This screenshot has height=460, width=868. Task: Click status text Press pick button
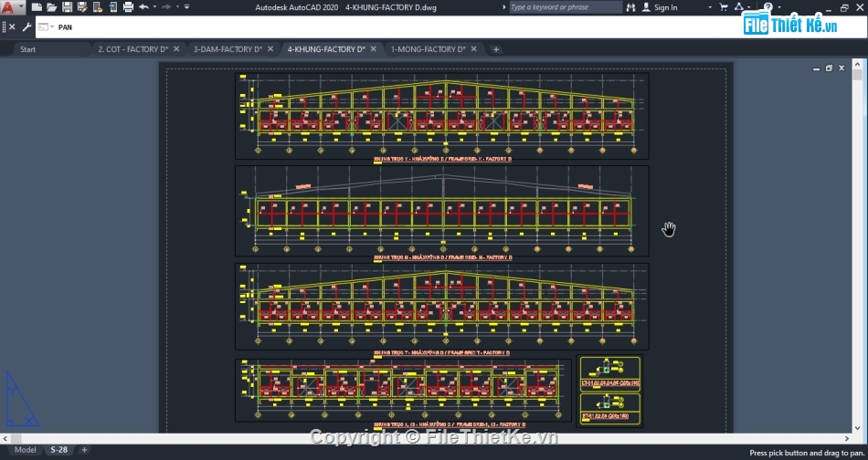coord(806,453)
